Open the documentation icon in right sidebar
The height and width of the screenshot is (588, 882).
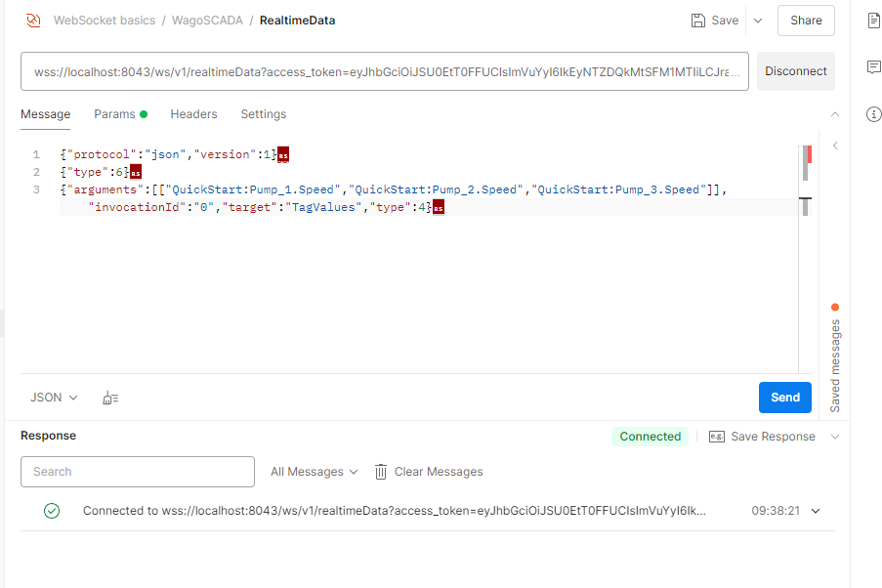(x=873, y=21)
